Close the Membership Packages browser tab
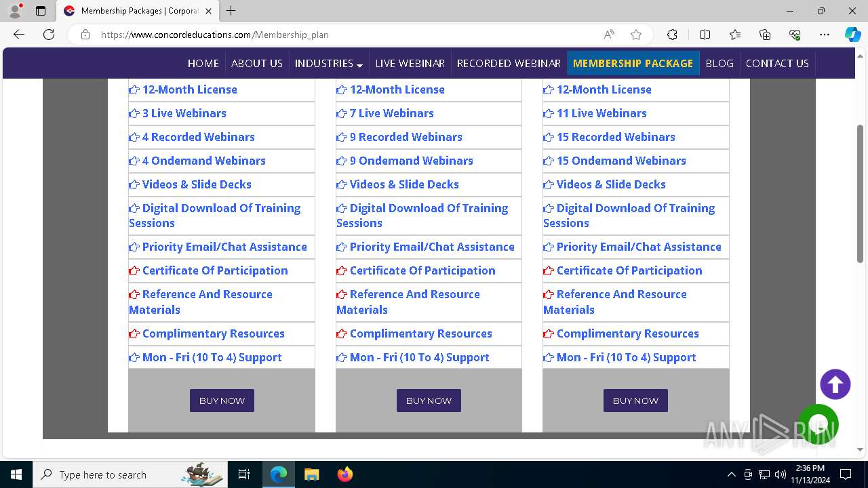The height and width of the screenshot is (488, 868). (x=208, y=11)
